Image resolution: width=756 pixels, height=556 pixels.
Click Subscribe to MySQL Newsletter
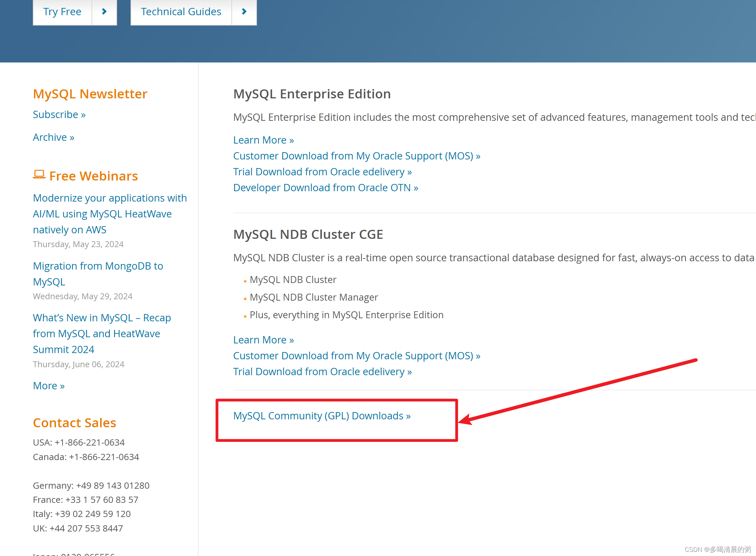[59, 114]
